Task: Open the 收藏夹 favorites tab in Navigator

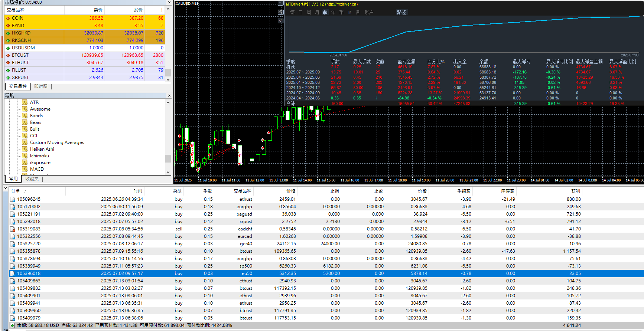Action: click(32, 178)
